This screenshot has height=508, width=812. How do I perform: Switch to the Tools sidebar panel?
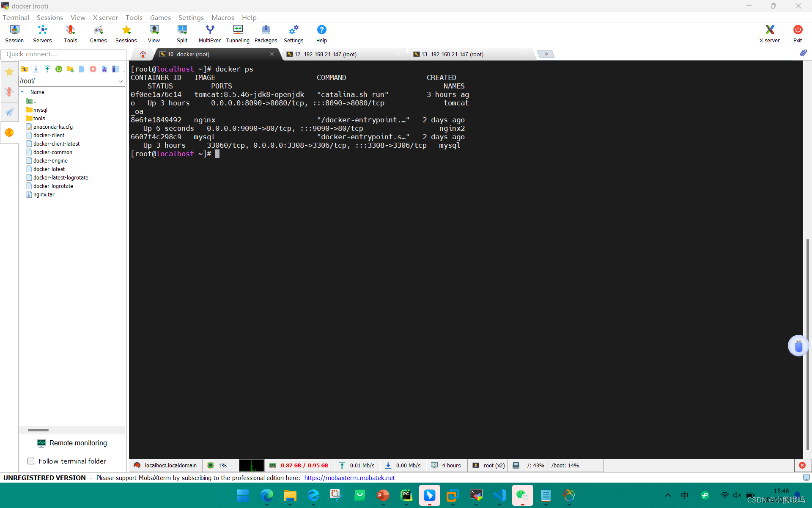tap(9, 91)
